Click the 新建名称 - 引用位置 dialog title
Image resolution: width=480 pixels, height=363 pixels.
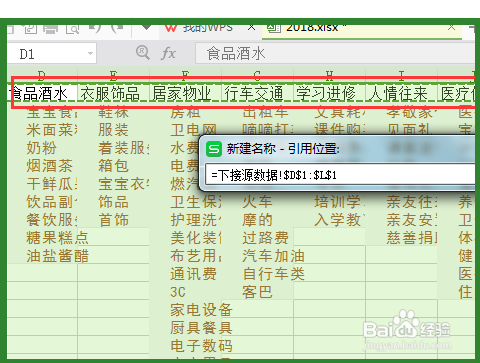click(283, 148)
